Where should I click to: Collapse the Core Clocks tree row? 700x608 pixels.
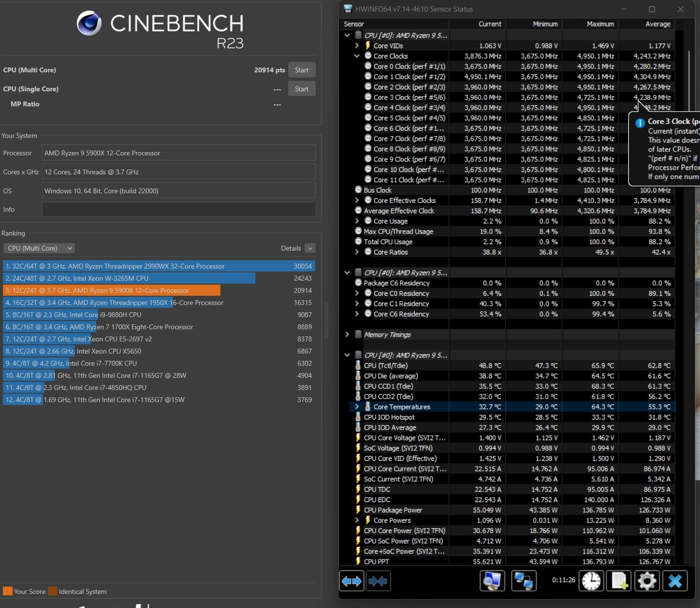(x=357, y=56)
